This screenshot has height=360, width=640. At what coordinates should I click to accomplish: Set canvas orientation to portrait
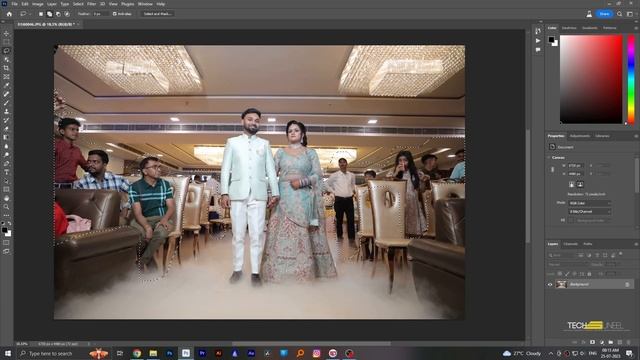[571, 184]
